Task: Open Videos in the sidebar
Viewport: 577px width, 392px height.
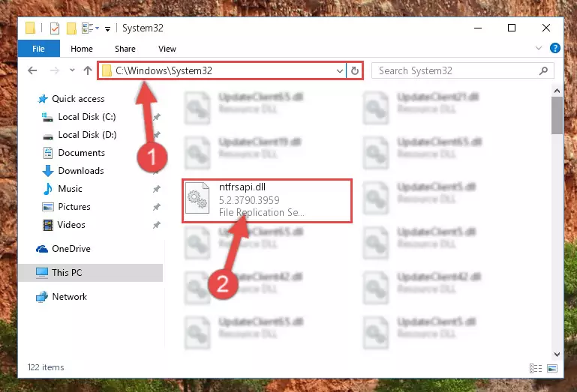Action: [71, 225]
